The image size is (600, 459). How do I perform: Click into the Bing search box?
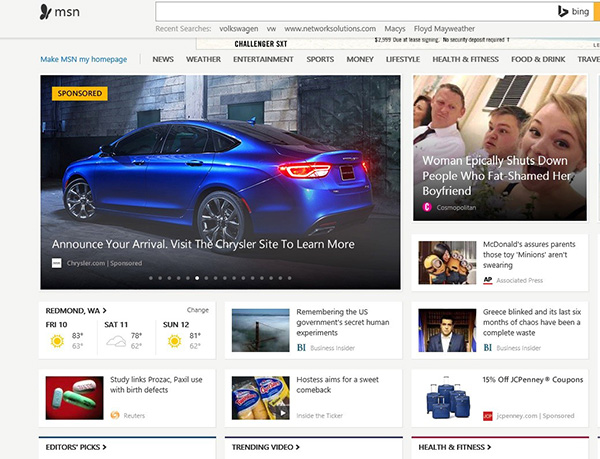point(356,12)
